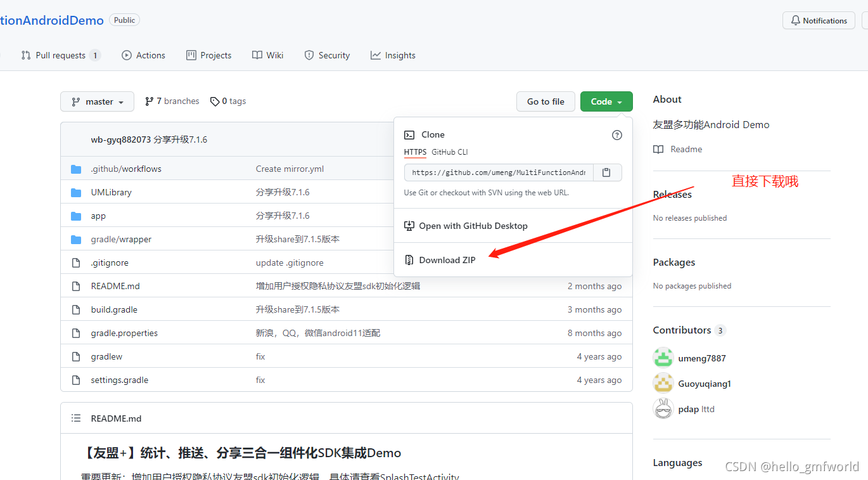Open commit author wb-gyq882073

coord(121,139)
